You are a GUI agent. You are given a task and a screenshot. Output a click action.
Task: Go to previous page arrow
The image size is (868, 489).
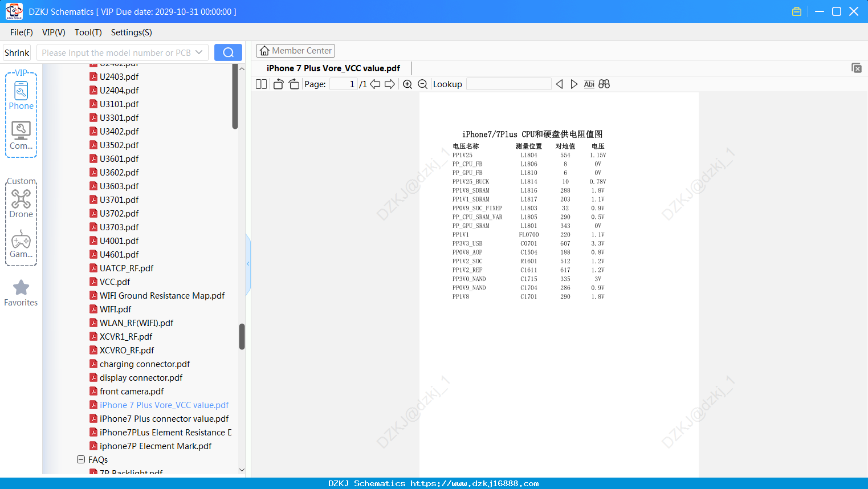point(375,84)
